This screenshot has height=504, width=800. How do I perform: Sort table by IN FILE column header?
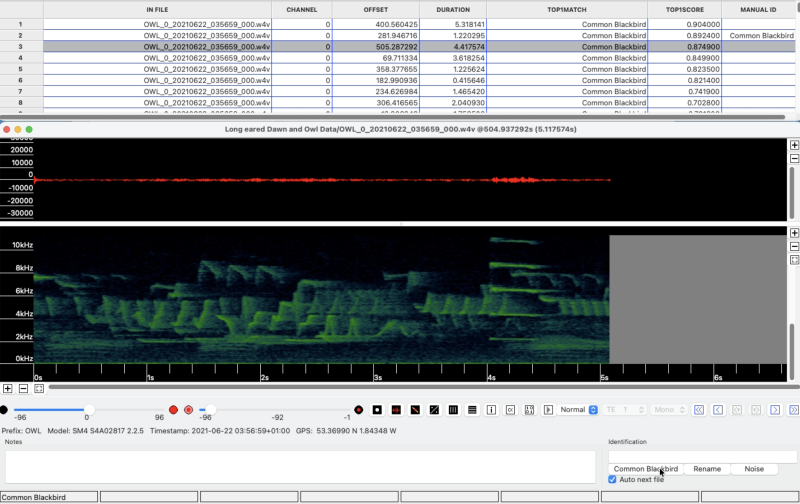click(157, 10)
